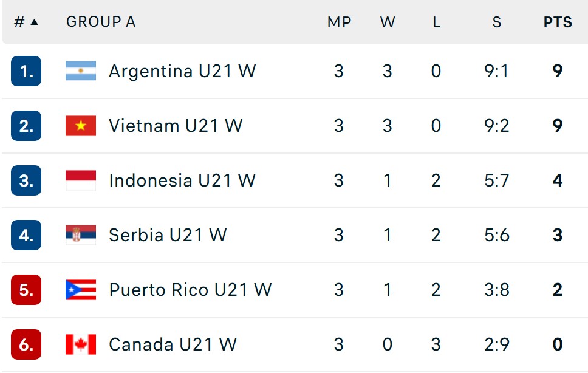Click the S sets ratio header
This screenshot has width=588, height=373.
(497, 22)
